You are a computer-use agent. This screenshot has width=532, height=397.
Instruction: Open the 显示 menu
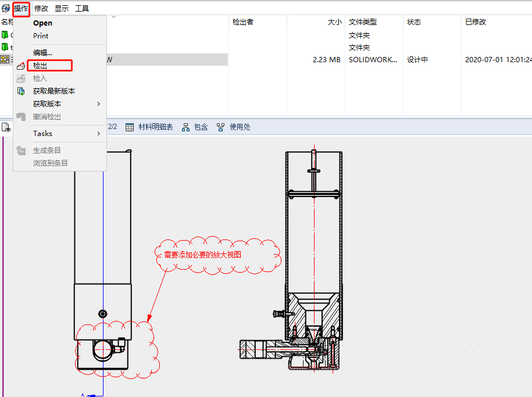(x=62, y=9)
